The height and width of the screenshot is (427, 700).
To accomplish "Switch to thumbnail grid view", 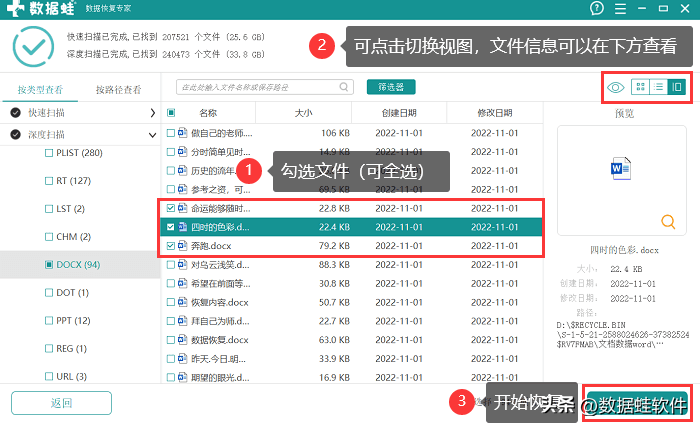I will pos(641,88).
